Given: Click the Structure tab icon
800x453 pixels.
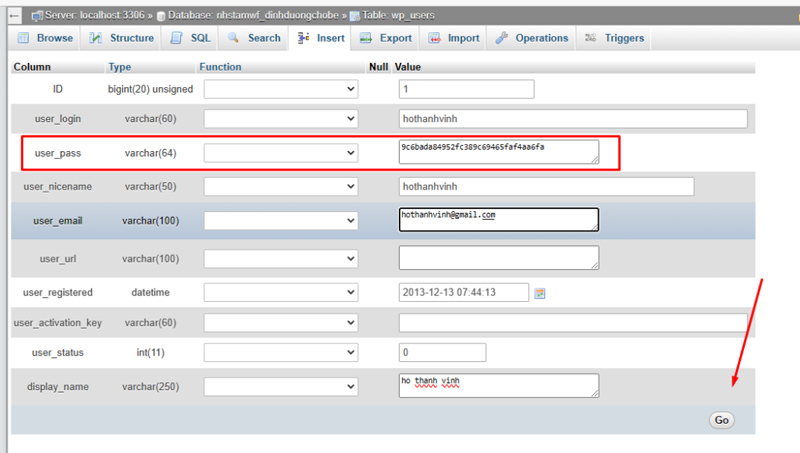Looking at the screenshot, I should (95, 38).
